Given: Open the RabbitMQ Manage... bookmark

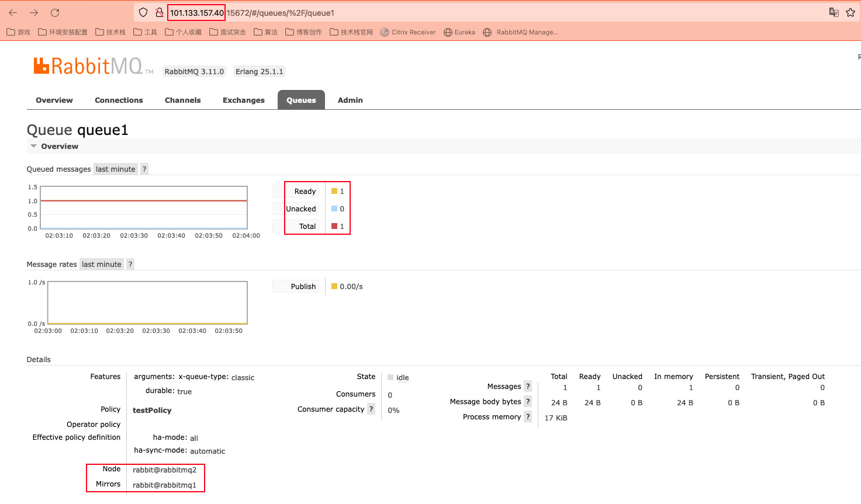Looking at the screenshot, I should [520, 32].
